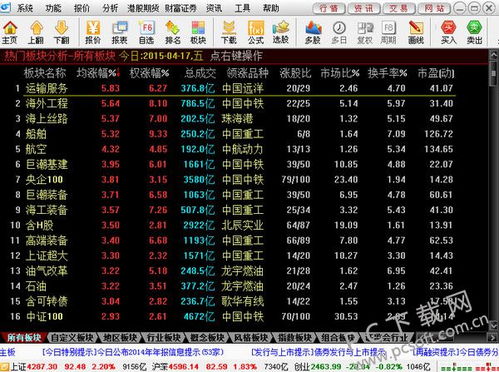The image size is (499, 372).
Task: Click leading stock 珠海港
Action: 237,119
